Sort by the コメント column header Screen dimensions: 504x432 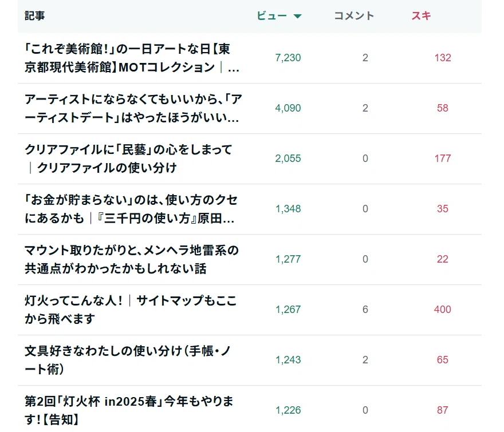(x=354, y=16)
